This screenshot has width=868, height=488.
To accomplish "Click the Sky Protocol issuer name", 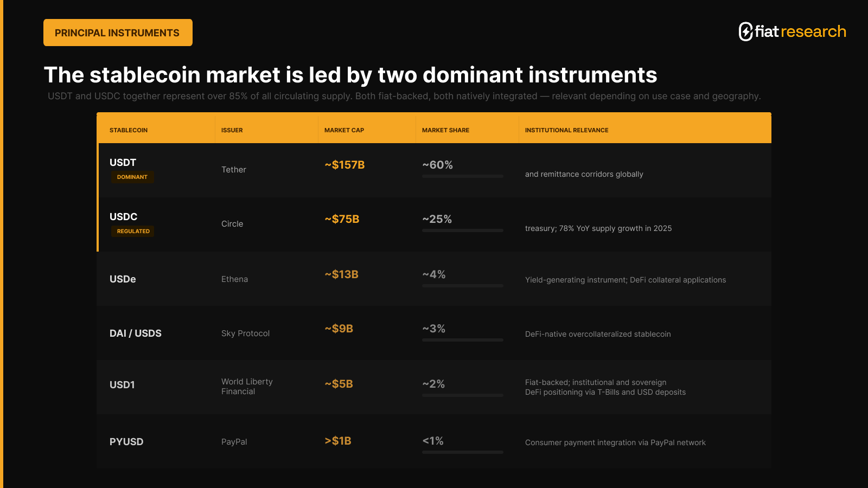I will 245,333.
